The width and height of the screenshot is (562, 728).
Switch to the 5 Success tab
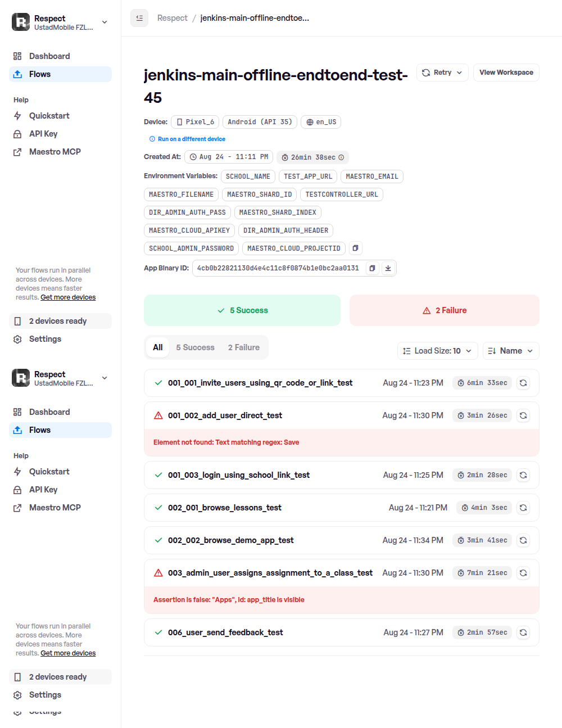pos(195,347)
